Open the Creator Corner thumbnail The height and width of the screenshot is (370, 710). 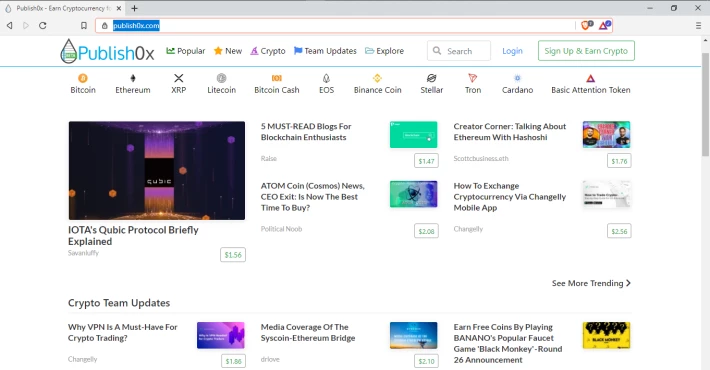click(606, 135)
